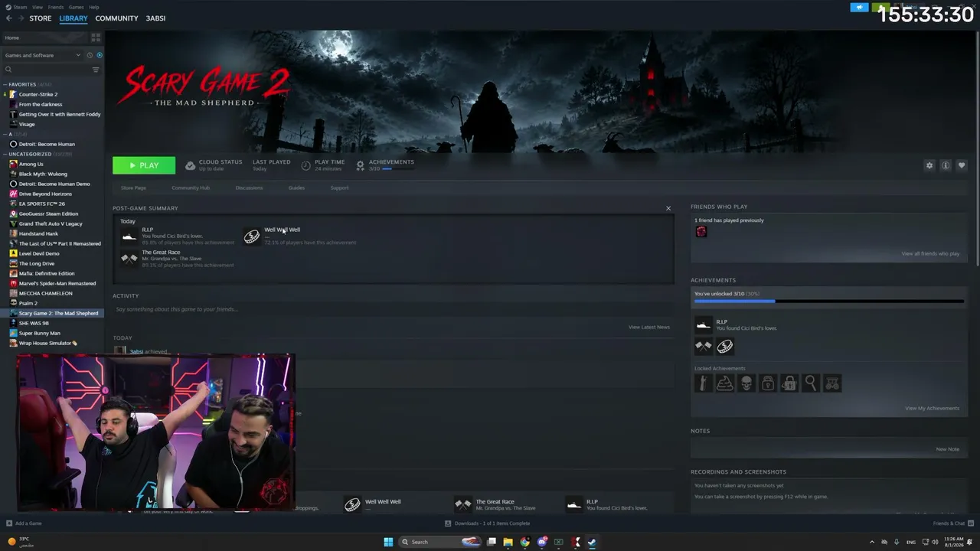This screenshot has height=551, width=980.
Task: Click the locked padlock achievement icon
Action: [768, 383]
